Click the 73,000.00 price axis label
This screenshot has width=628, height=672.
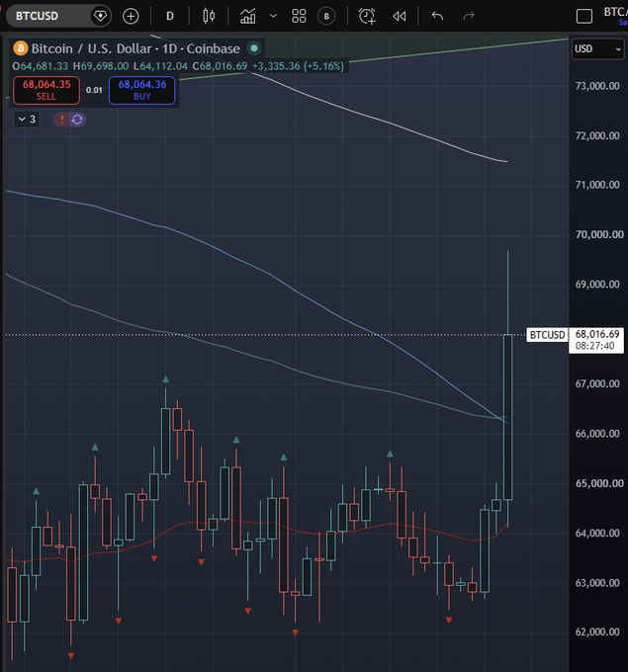point(597,86)
